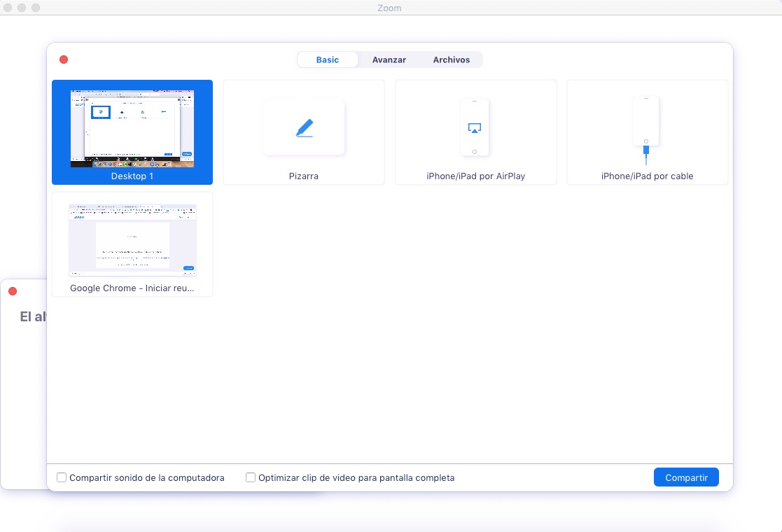This screenshot has width=782, height=532.
Task: Click the "iPhone/iPad por AirPlay" label
Action: pyautogui.click(x=476, y=176)
